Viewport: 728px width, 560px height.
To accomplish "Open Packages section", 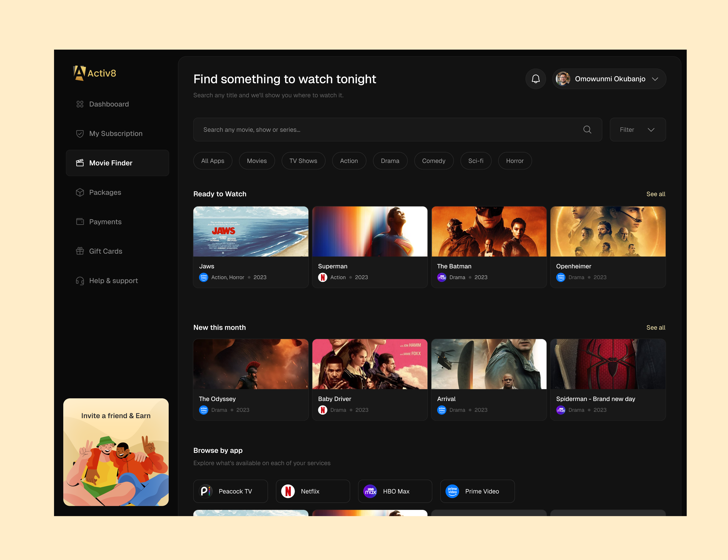I will point(117,193).
